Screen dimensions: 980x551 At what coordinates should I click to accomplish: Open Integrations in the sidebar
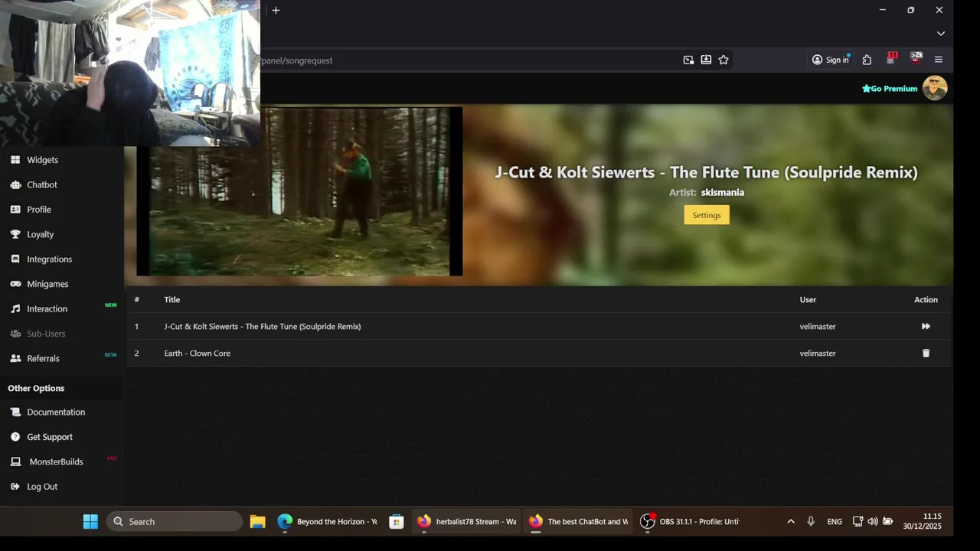(49, 259)
